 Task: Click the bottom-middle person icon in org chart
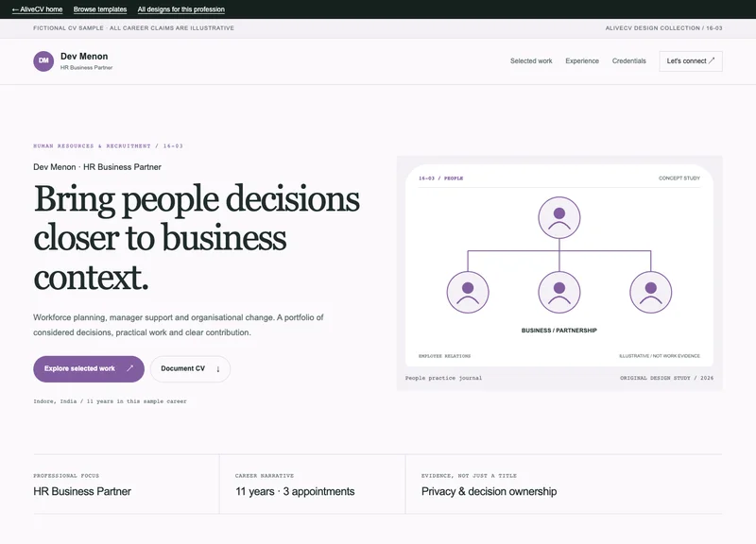pos(559,292)
